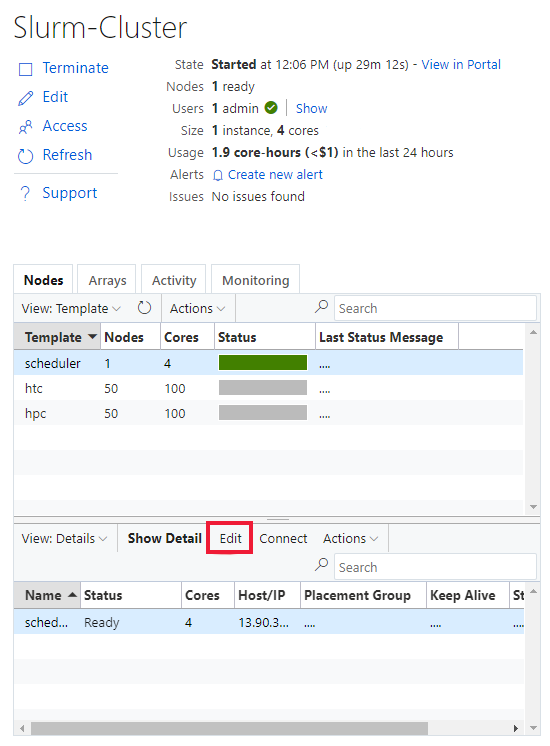Click horizontal scrollbar left arrow
Image resolution: width=550 pixels, height=746 pixels.
(x=21, y=728)
